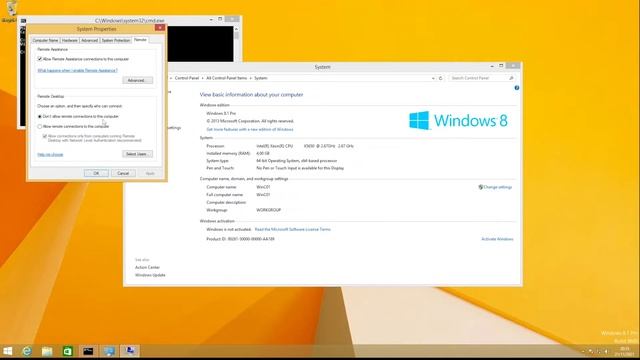Click the Activate Windows link
This screenshot has height=360, width=640.
pyautogui.click(x=497, y=239)
